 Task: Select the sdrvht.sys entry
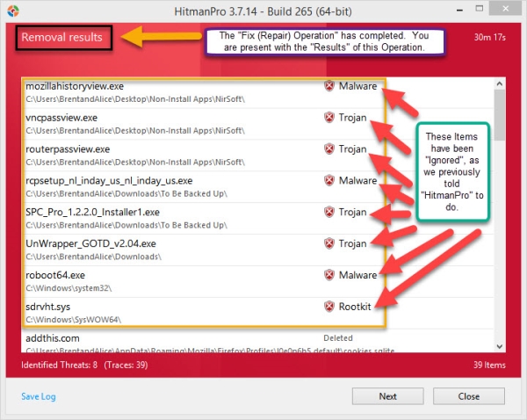(257, 313)
